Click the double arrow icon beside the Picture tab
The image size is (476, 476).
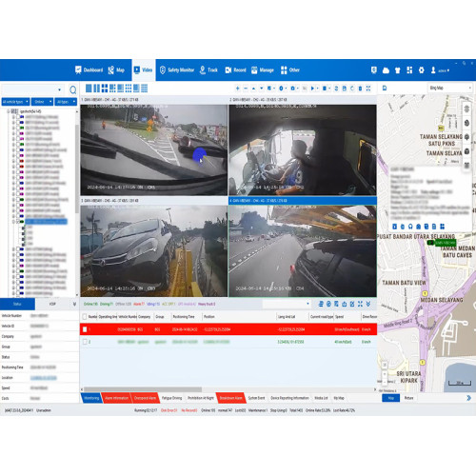(x=468, y=398)
